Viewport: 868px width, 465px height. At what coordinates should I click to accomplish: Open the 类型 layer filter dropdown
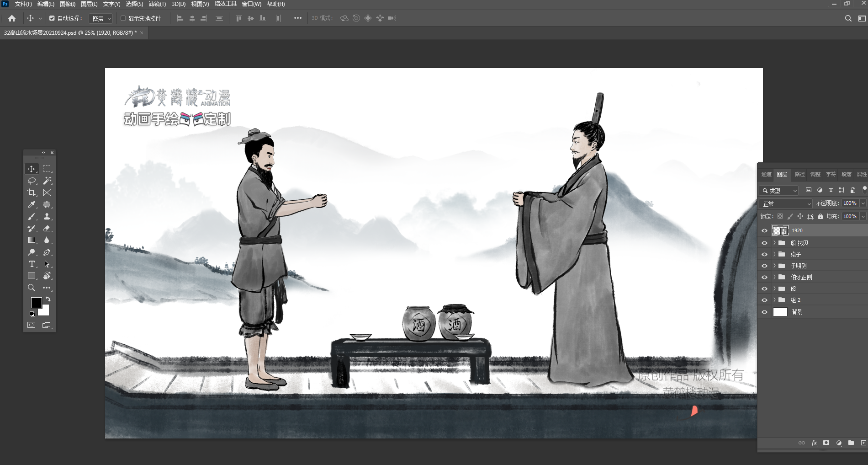coord(779,190)
